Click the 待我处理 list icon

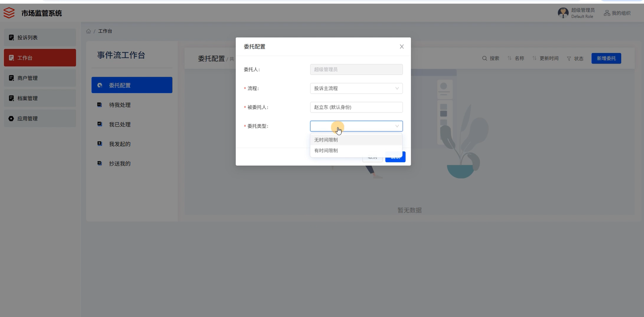point(100,105)
